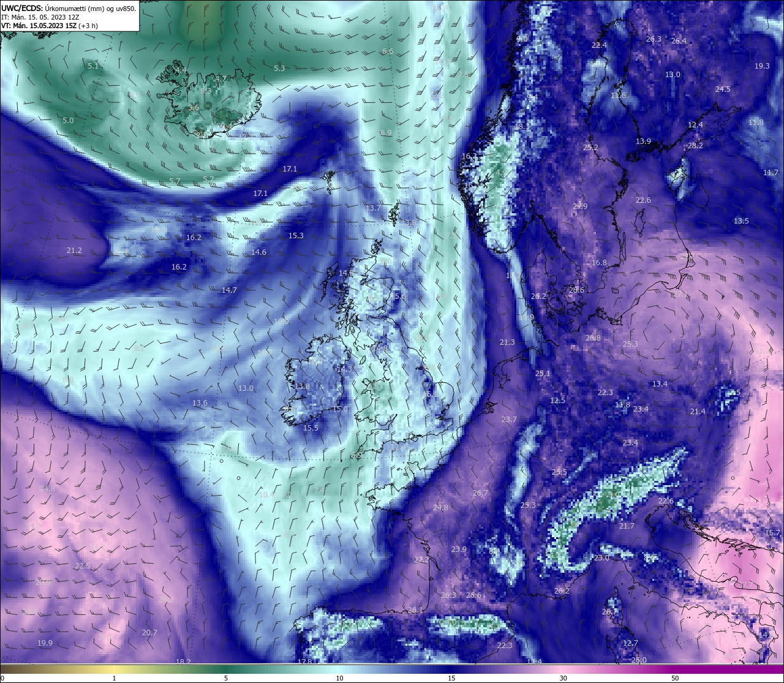Click the 1 label on the color scale

click(x=115, y=678)
